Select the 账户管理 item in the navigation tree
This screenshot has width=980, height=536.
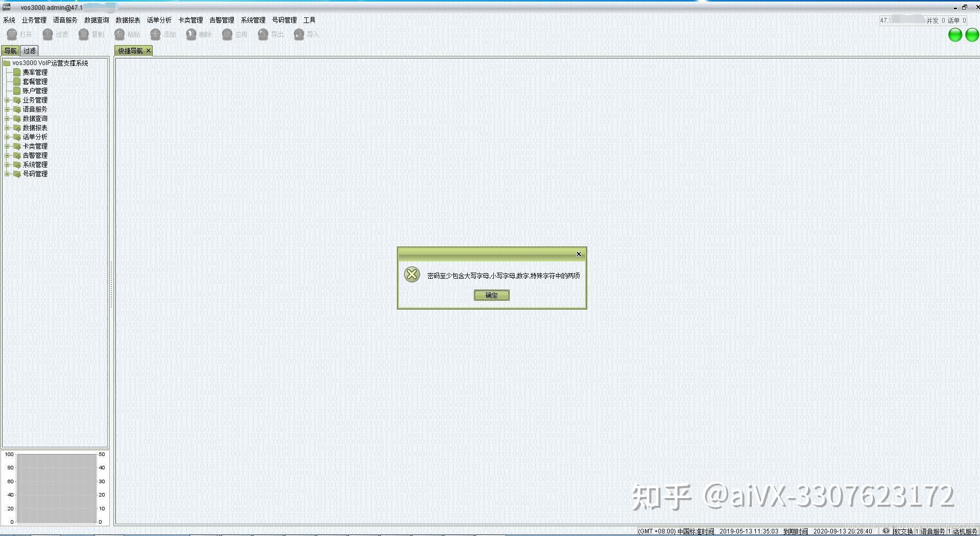pos(35,90)
